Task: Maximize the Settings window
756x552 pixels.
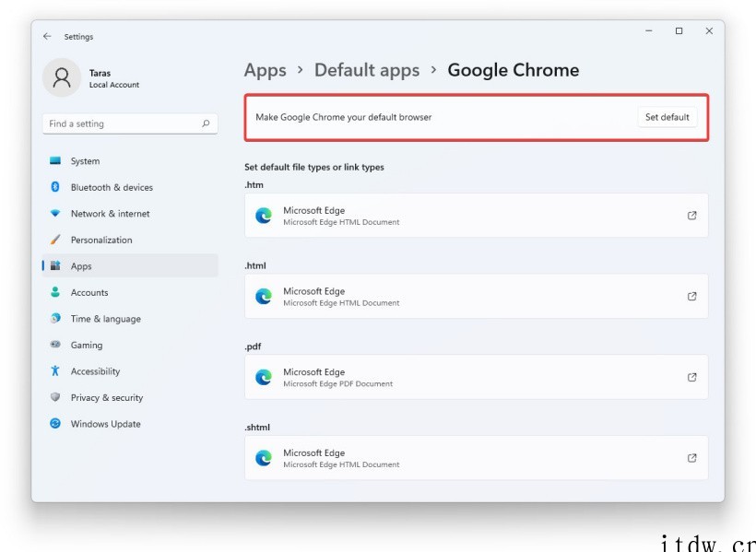Action: coord(679,30)
